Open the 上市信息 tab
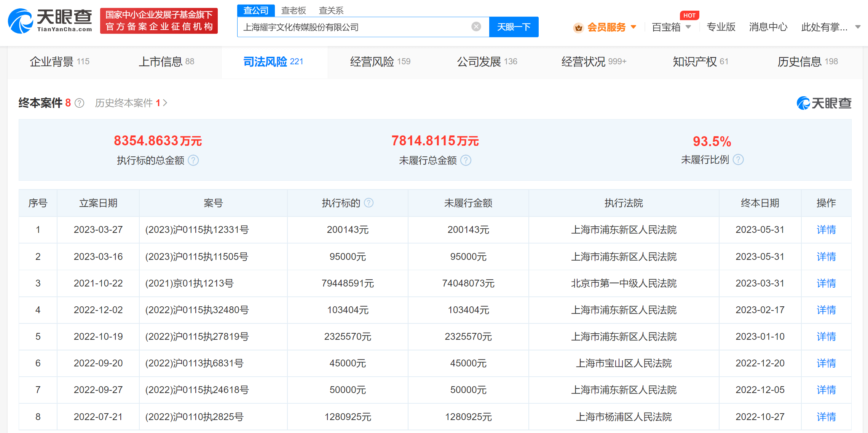The width and height of the screenshot is (868, 433). (166, 62)
